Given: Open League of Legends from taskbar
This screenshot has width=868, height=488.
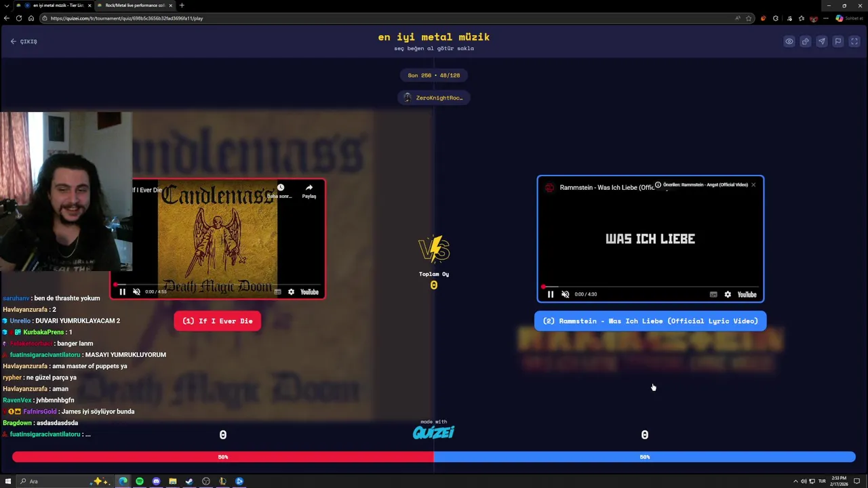Looking at the screenshot, I should [222, 481].
